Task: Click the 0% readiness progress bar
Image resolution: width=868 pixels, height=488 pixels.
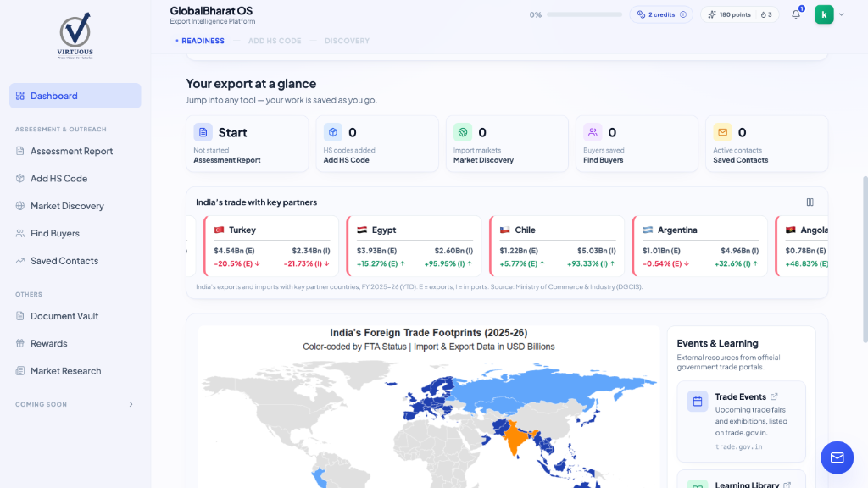Action: pyautogui.click(x=584, y=15)
